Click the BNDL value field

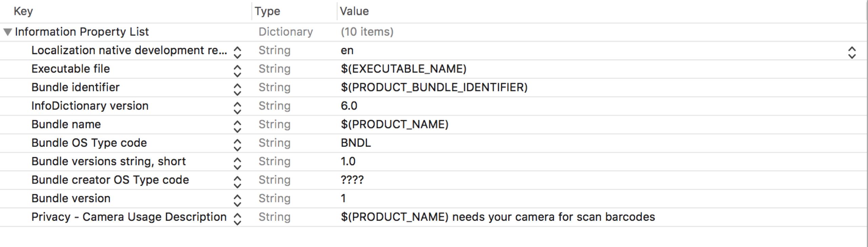tap(356, 143)
